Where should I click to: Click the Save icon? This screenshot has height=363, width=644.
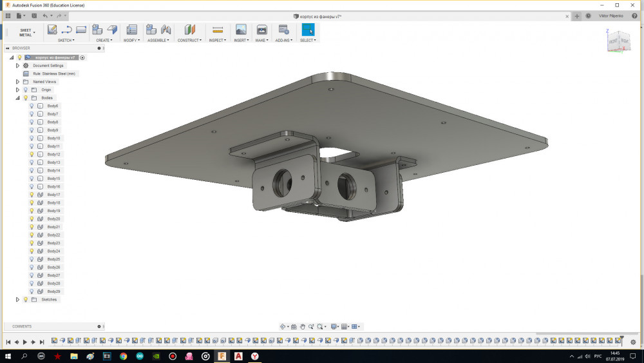tap(34, 16)
